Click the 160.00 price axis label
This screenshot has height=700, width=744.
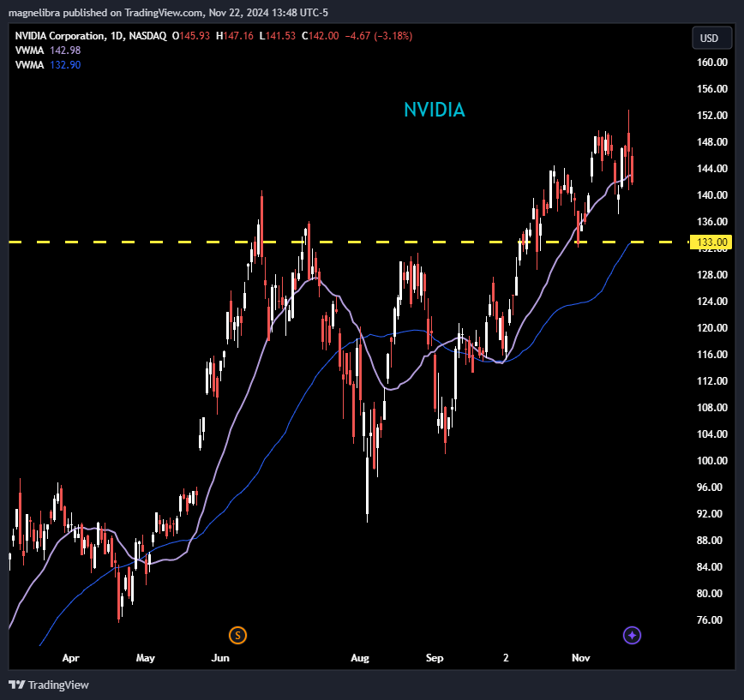coord(711,63)
